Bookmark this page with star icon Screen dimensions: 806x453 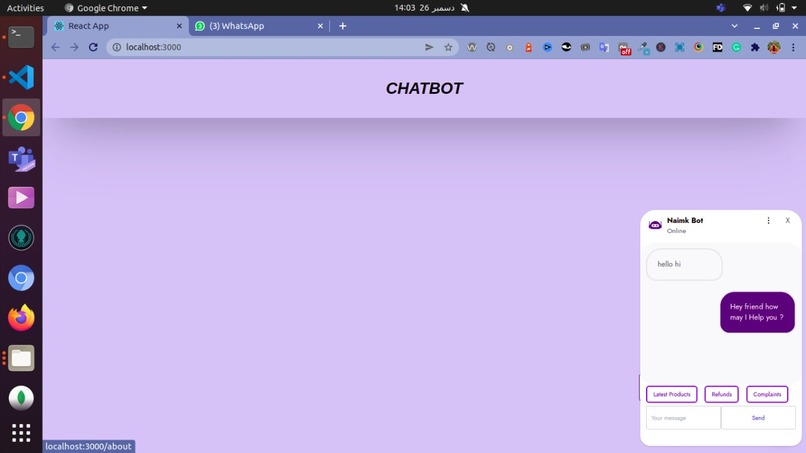[x=448, y=47]
